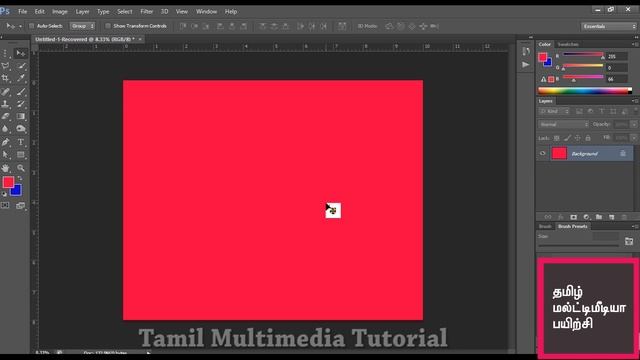Screen dimensions: 640x360
Task: Open the Fill value dropdown arrow
Action: 633,138
